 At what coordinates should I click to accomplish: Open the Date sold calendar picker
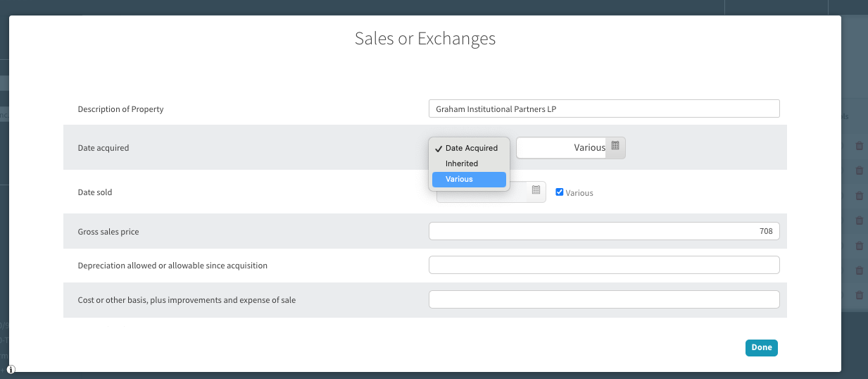pyautogui.click(x=536, y=190)
